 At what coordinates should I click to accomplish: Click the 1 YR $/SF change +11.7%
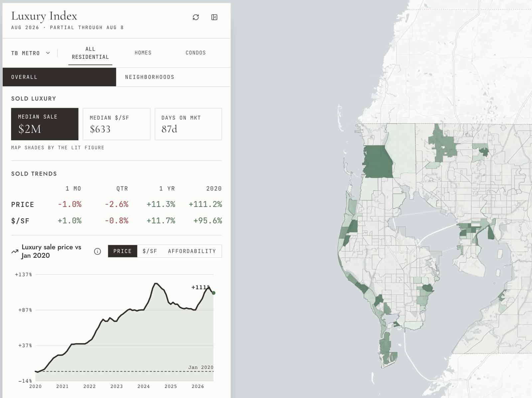coord(161,221)
